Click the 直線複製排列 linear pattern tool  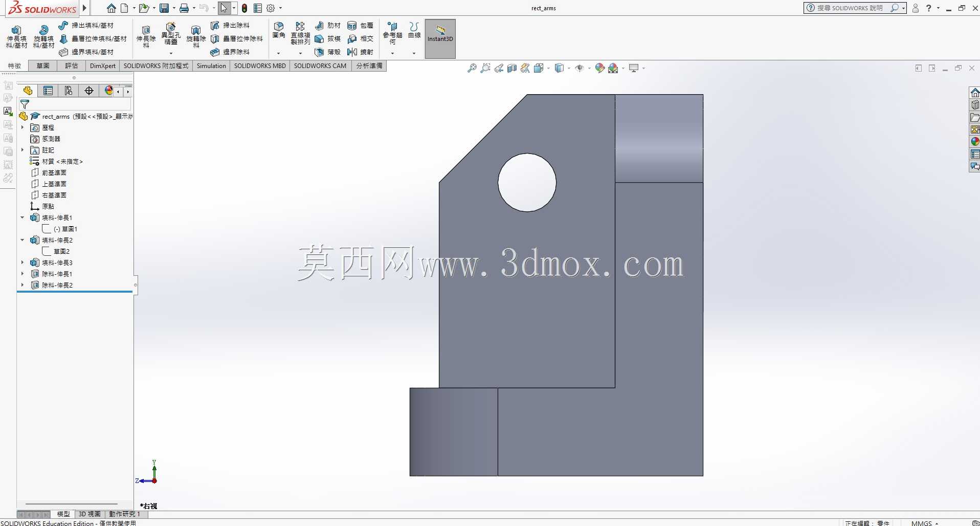[x=300, y=33]
